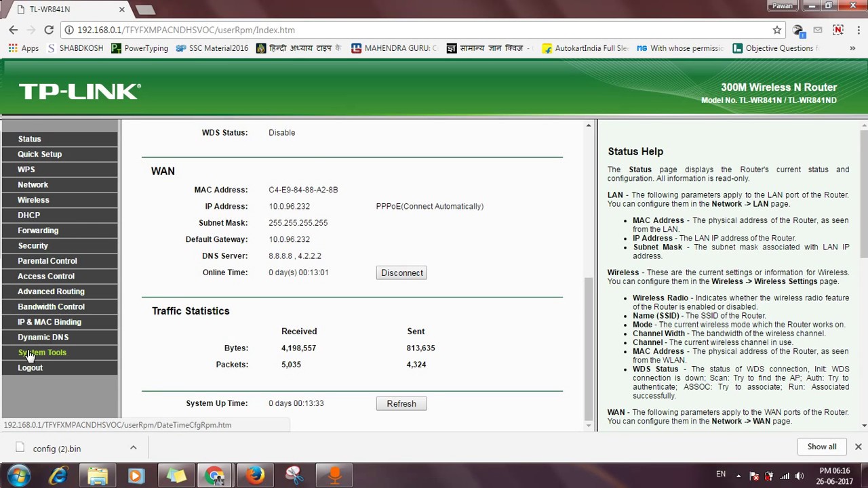
Task: Open the Wireless menu item
Action: pyautogui.click(x=60, y=200)
